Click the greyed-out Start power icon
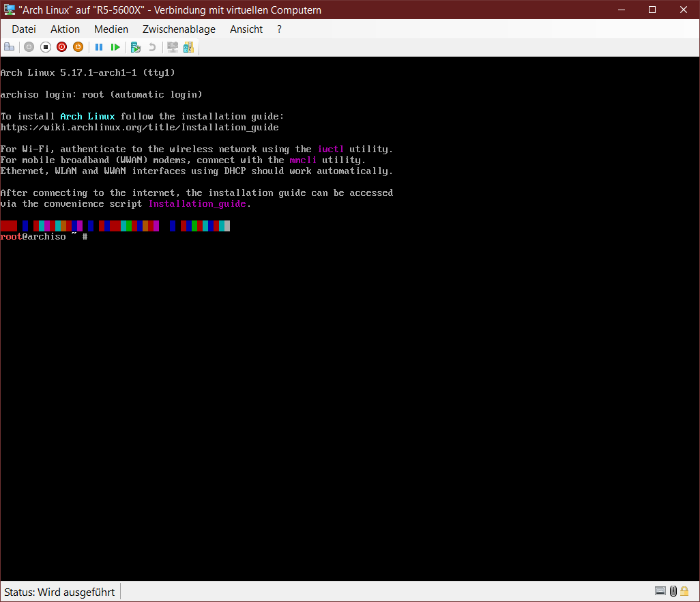700x602 pixels. click(29, 47)
